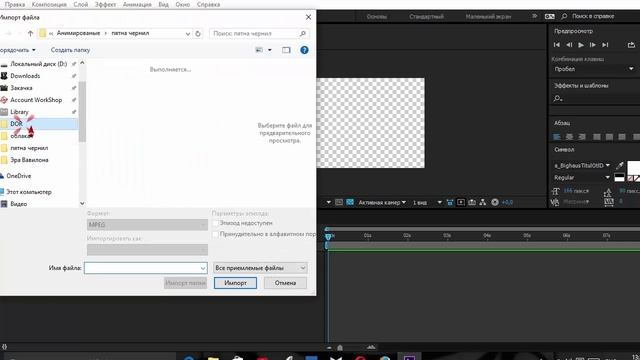Step forward one frame in Preview panel
Viewport: 640px width, 360px height.
593,45
